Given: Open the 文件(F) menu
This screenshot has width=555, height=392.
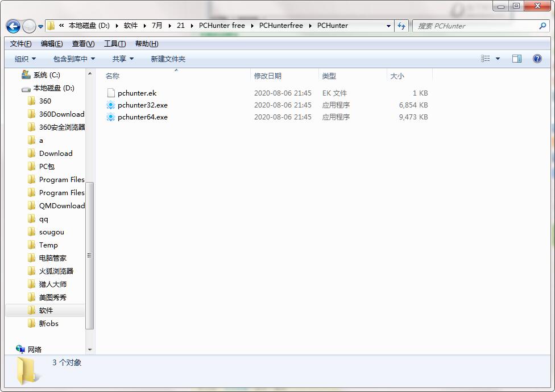Looking at the screenshot, I should coord(20,44).
